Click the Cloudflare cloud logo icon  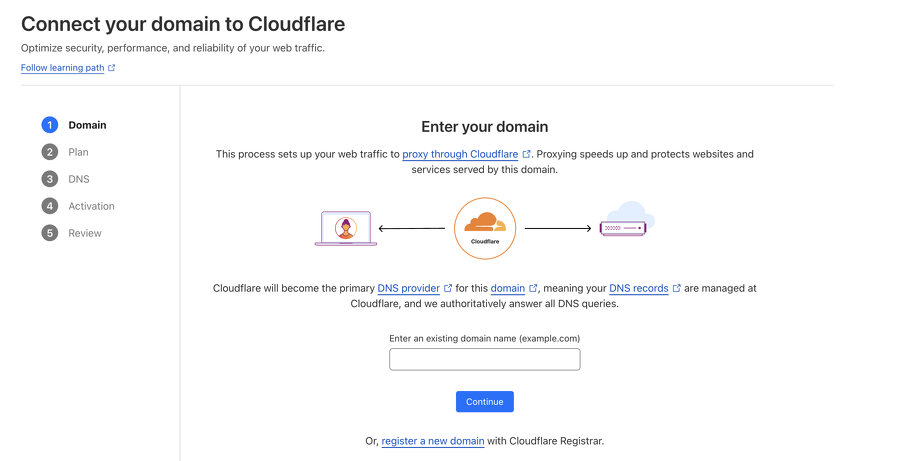tap(484, 228)
